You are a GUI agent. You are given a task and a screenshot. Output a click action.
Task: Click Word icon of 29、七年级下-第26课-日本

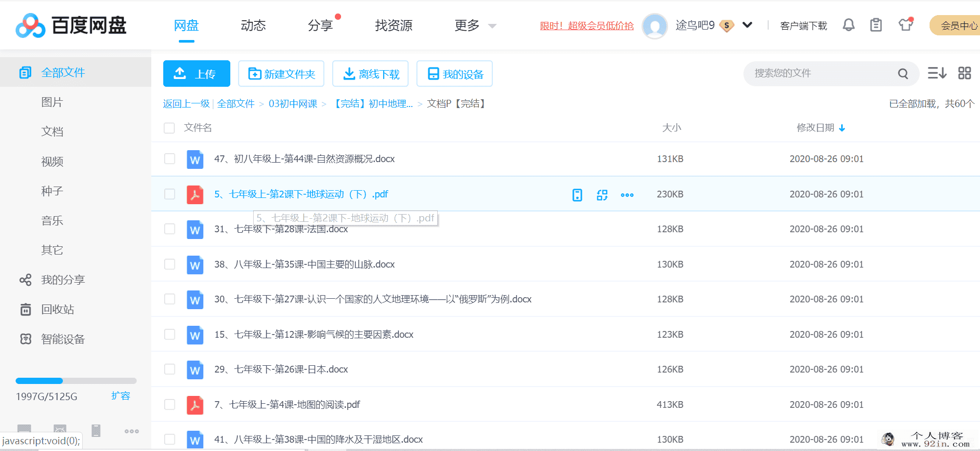tap(195, 369)
